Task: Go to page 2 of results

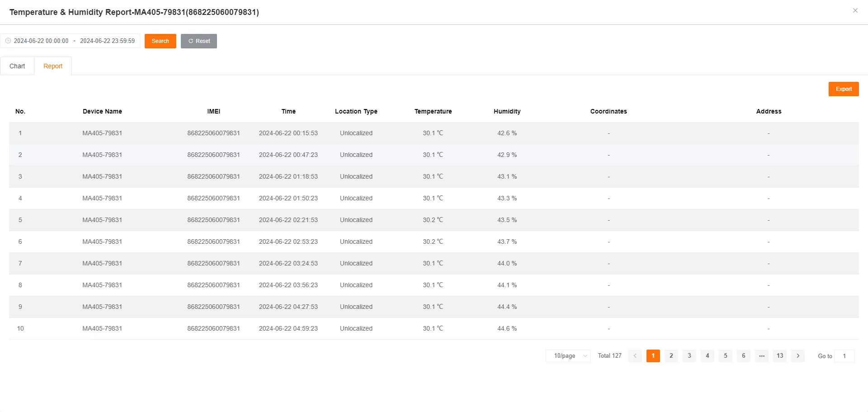Action: click(671, 356)
